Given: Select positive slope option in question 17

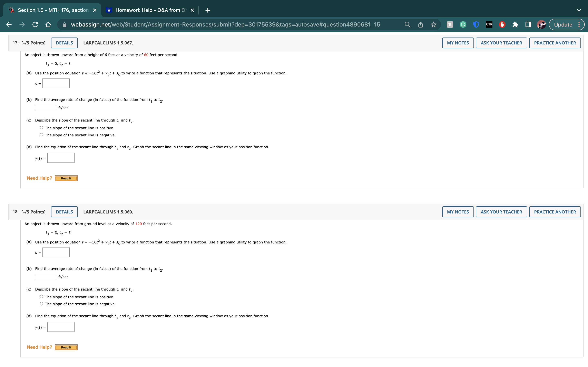Looking at the screenshot, I should (x=42, y=128).
